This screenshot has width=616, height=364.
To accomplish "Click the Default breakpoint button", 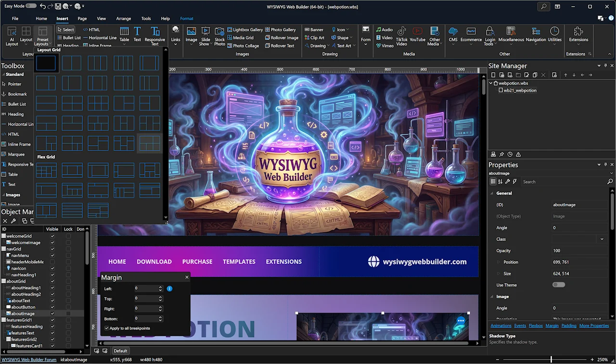I will coord(120,351).
